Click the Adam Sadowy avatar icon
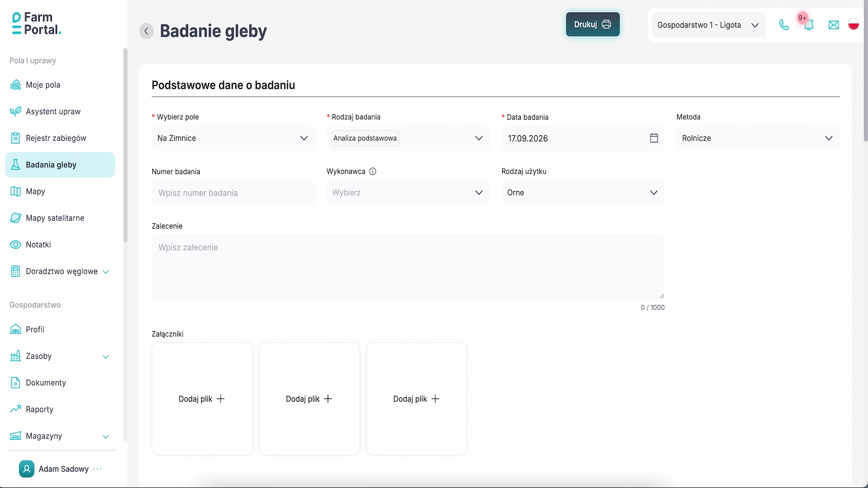868x488 pixels. [27, 469]
